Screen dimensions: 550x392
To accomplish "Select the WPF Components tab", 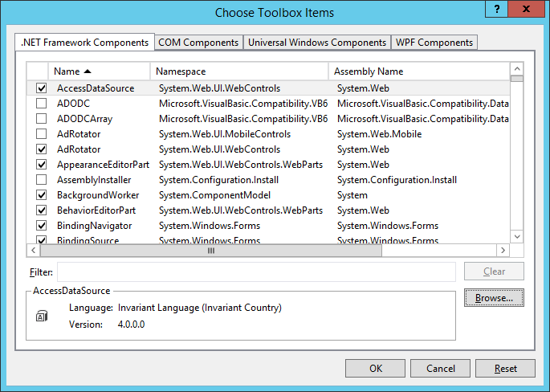I will [434, 43].
